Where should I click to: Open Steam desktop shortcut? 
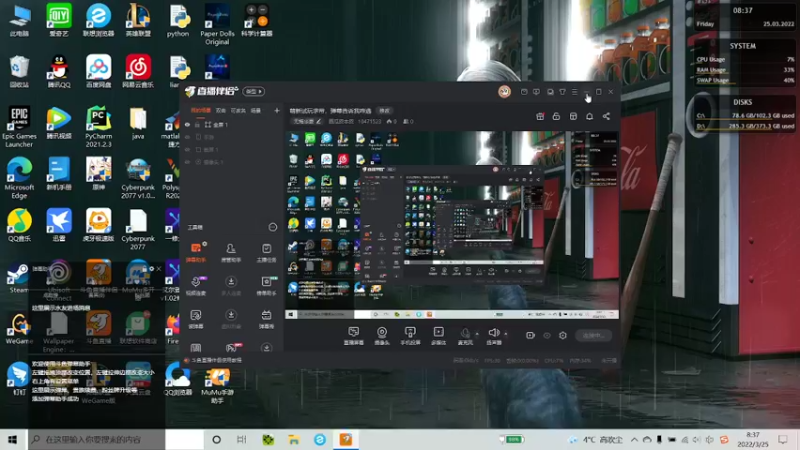click(18, 278)
